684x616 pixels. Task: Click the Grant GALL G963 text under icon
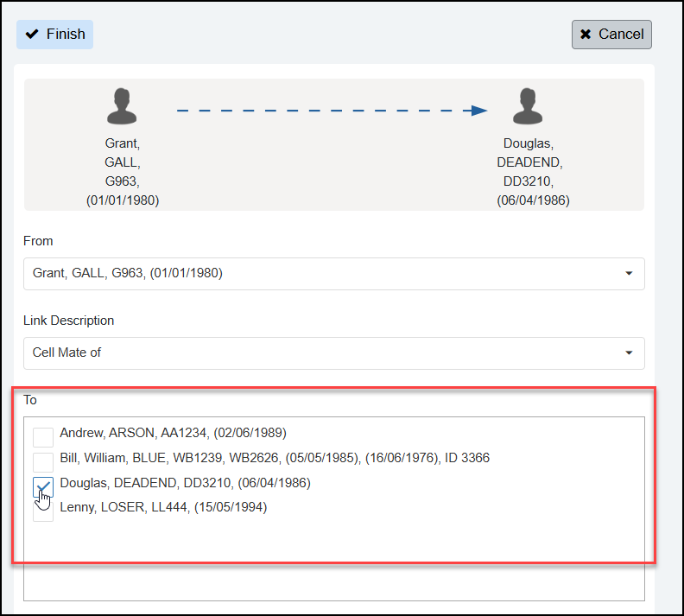pos(123,172)
